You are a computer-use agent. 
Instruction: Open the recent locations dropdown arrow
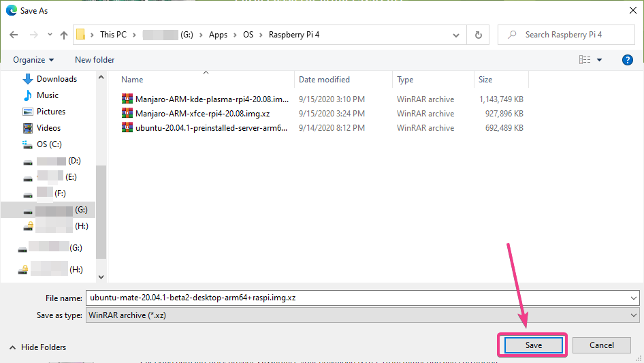[x=50, y=35]
